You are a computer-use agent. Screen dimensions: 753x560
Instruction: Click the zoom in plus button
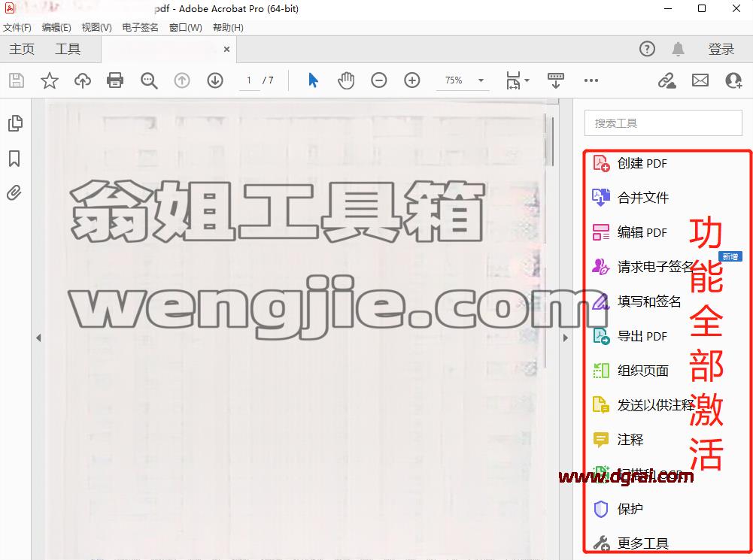(x=412, y=80)
